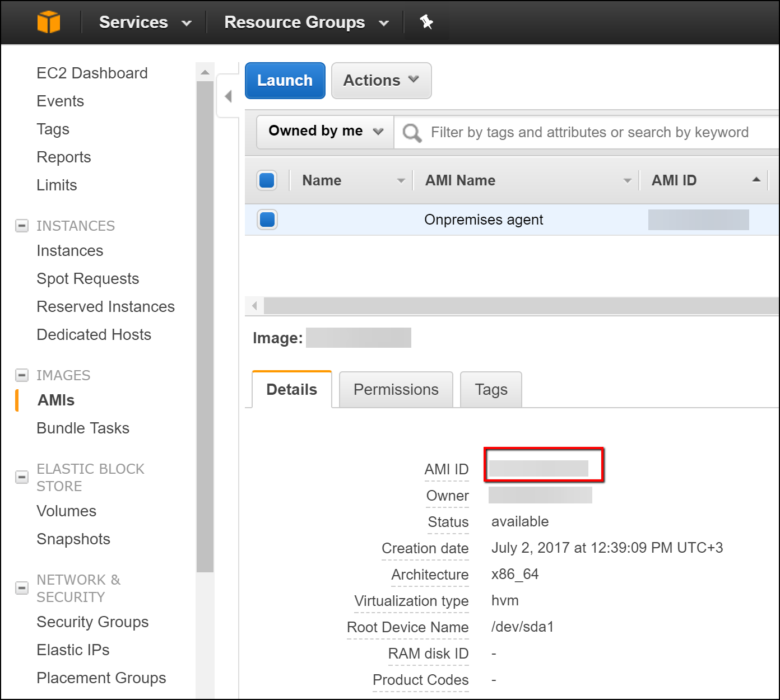This screenshot has width=780, height=700.
Task: Open the Services dropdown menu
Action: pos(145,22)
